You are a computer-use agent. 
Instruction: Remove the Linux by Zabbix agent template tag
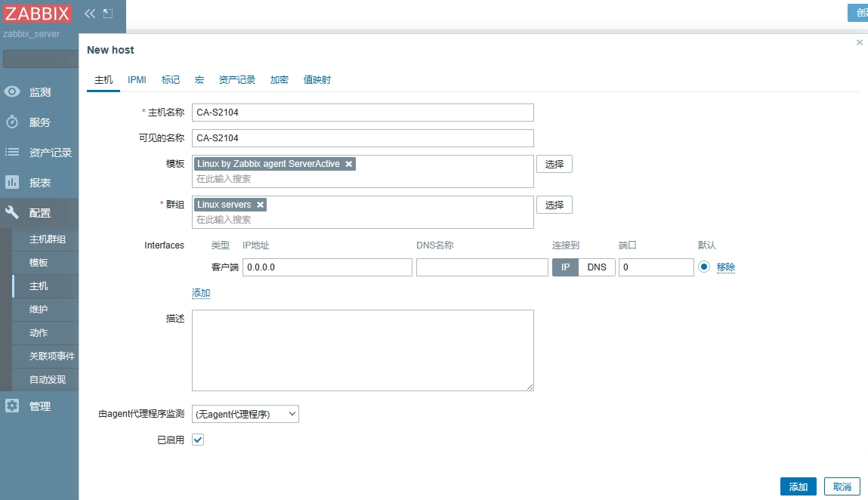point(349,164)
